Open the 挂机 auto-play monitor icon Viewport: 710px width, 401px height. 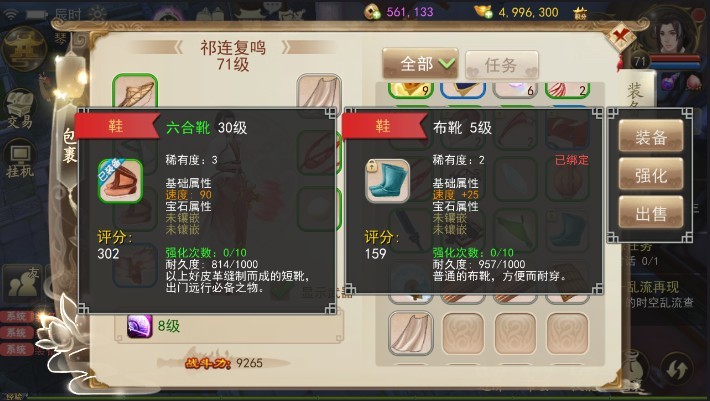[x=19, y=159]
